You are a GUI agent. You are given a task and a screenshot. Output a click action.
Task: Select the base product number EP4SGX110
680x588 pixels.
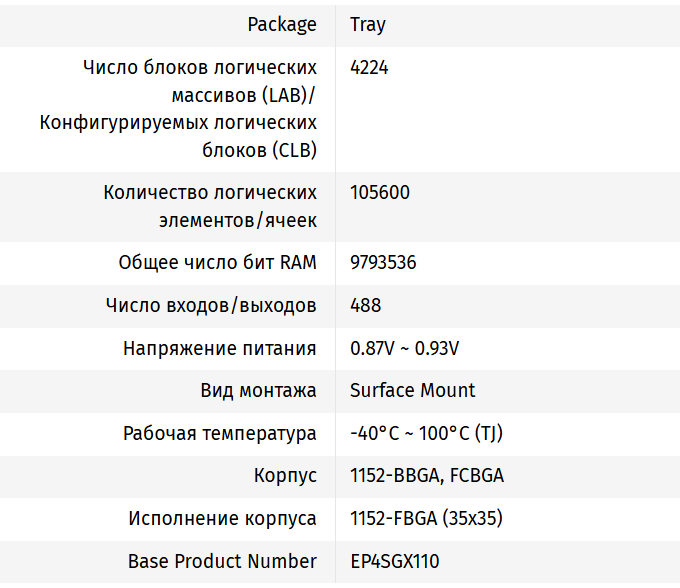point(394,561)
